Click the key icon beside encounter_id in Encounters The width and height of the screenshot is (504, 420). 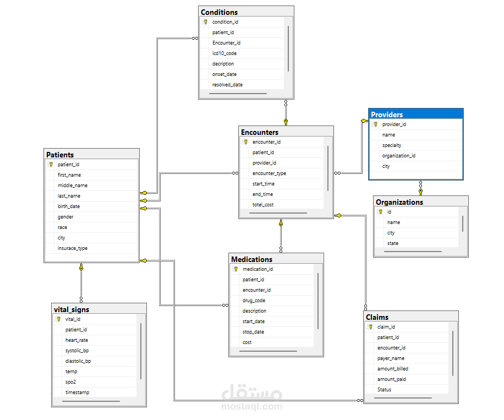point(246,141)
